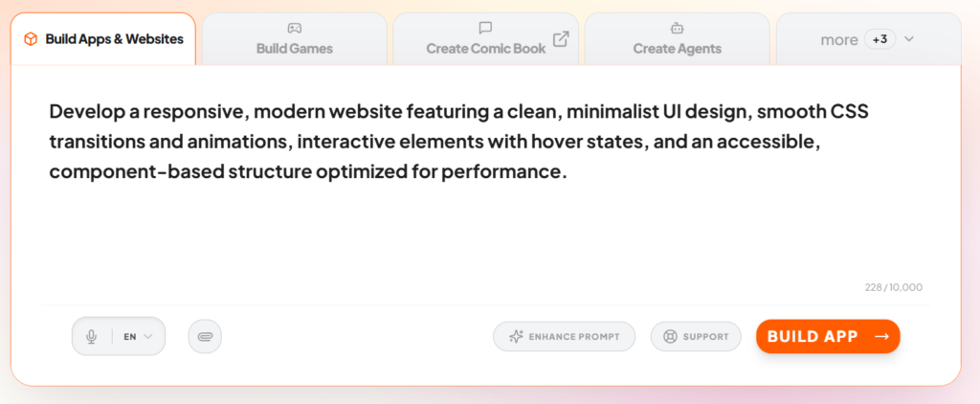Click the gamepad icon above Build Games

click(x=294, y=29)
